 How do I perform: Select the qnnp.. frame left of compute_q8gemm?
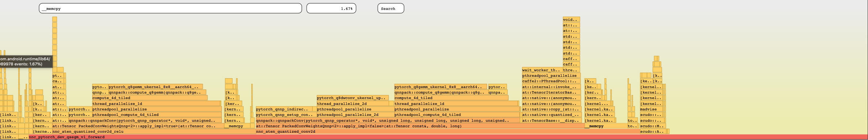100,92
